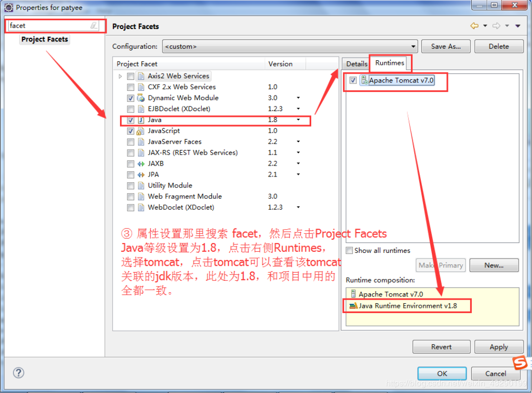Click the EJBDoclet (XDoclet) facet icon
The image size is (532, 393).
[141, 109]
